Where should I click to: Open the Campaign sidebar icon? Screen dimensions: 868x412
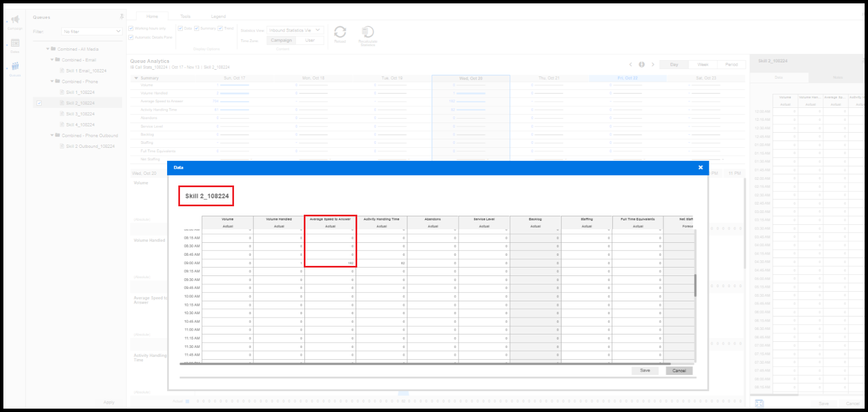(x=15, y=20)
